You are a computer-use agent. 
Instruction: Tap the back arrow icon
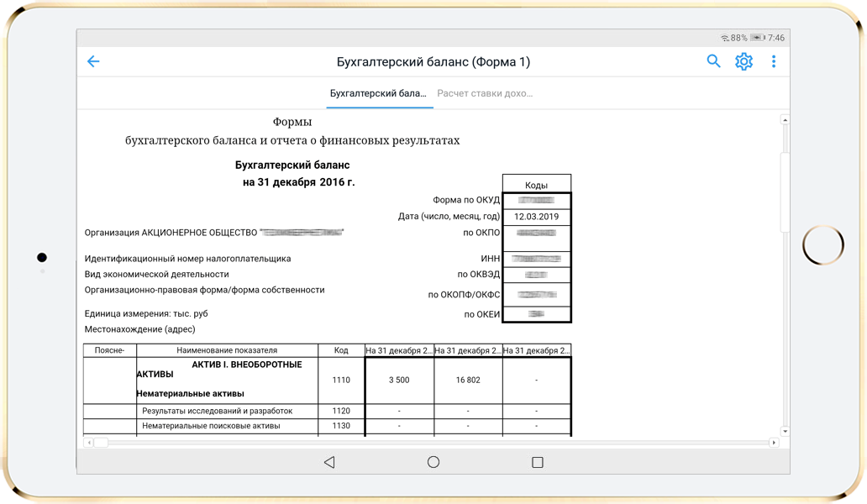(93, 61)
